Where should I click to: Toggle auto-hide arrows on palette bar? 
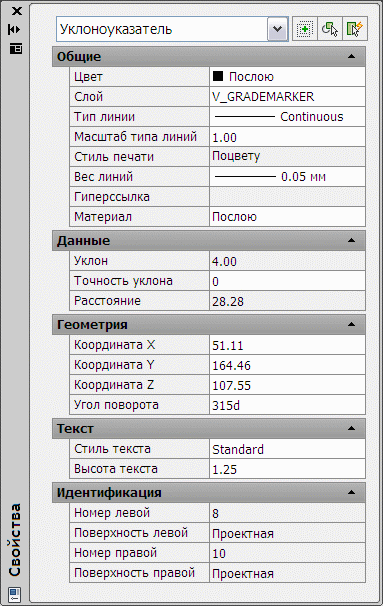(x=15, y=29)
